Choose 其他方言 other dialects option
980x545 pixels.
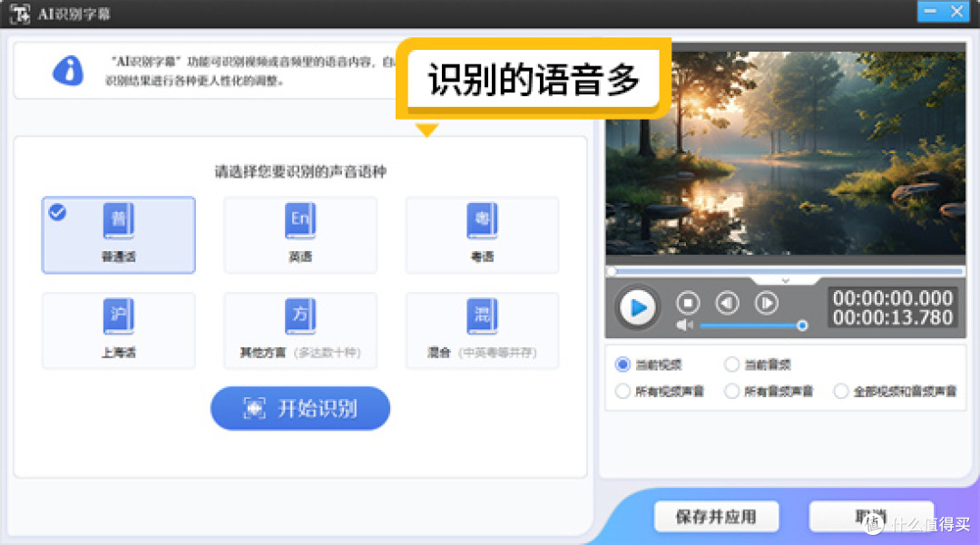pyautogui.click(x=300, y=331)
